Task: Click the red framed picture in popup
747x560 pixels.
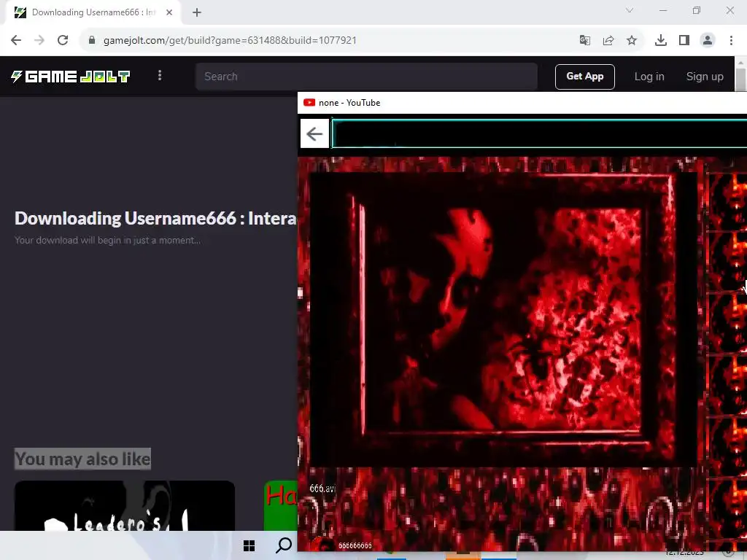Action: pos(503,319)
